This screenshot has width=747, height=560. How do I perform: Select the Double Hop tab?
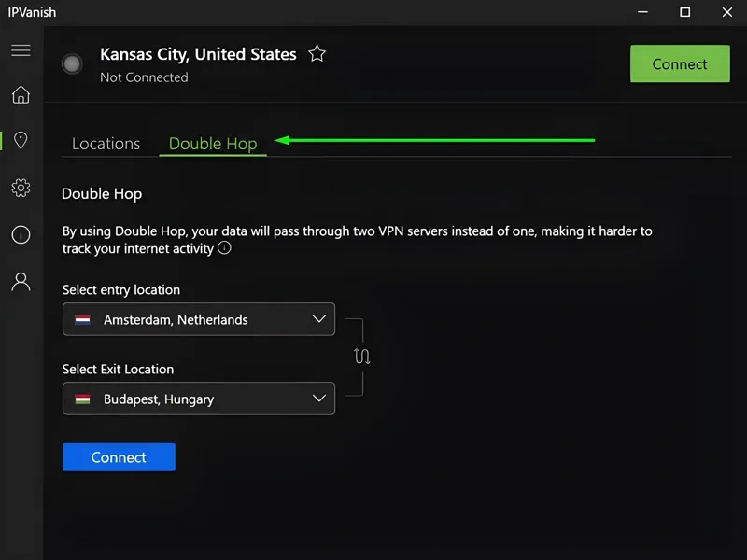tap(213, 144)
